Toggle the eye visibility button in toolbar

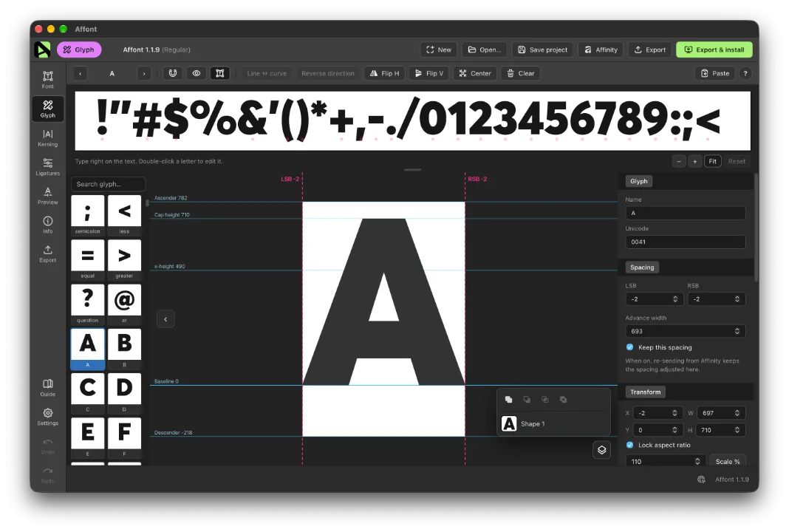197,73
